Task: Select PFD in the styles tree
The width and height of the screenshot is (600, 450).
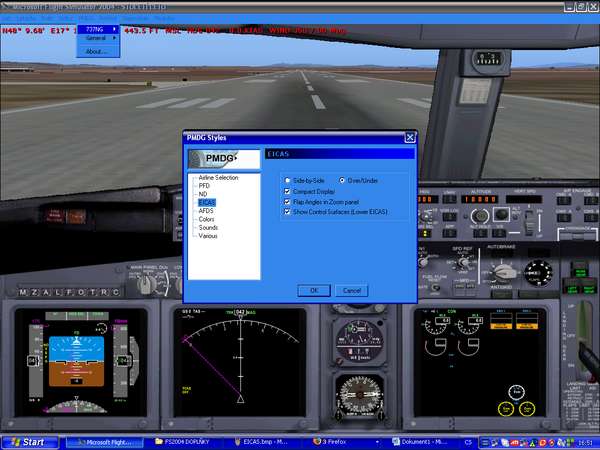Action: [x=204, y=186]
